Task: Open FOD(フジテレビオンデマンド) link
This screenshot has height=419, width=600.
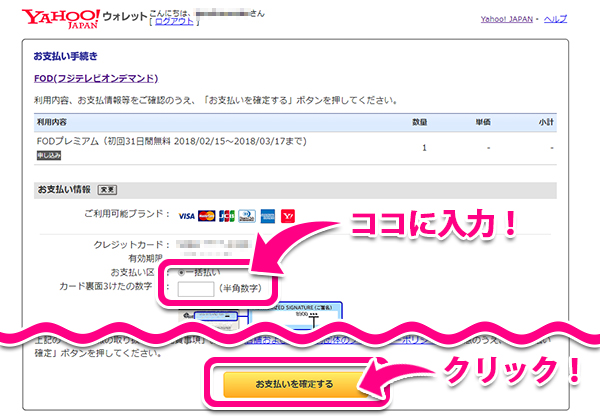Action: pyautogui.click(x=96, y=78)
